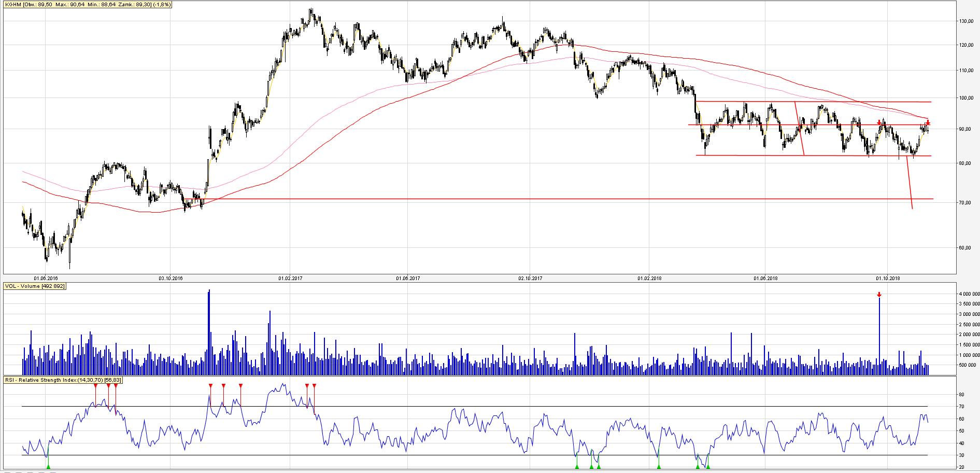Click price axis value 120,00
The width and height of the screenshot is (980, 473).
[967, 45]
